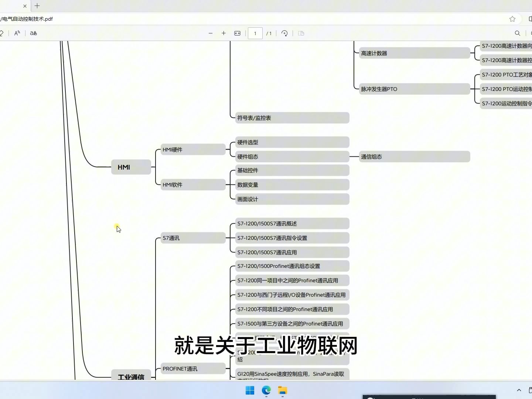
Task: Click S7-1200运动控制指令 node
Action: (x=506, y=103)
